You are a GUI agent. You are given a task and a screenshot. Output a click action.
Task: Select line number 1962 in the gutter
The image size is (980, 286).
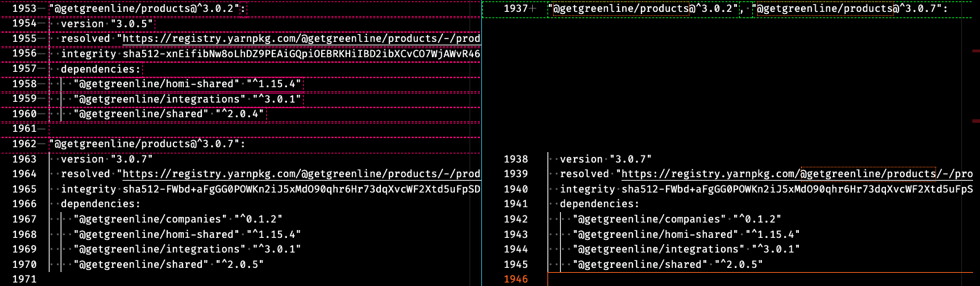(x=24, y=144)
